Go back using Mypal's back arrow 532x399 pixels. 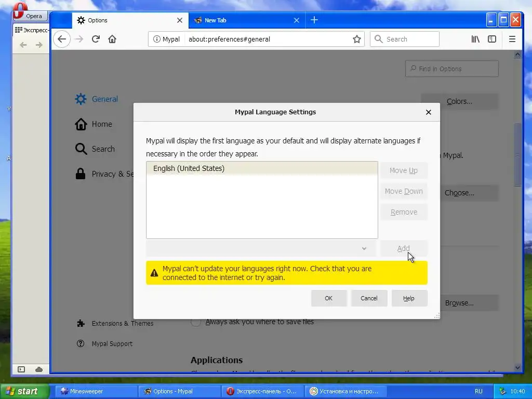(62, 39)
